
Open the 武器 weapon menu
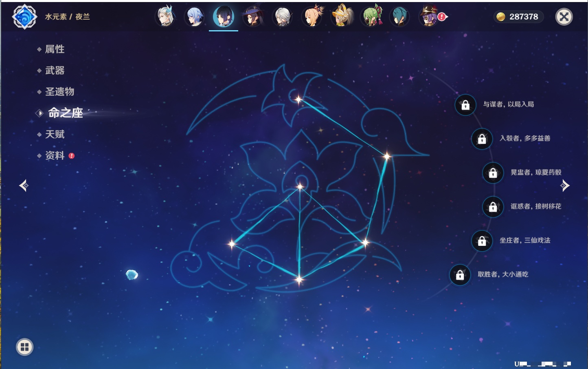click(55, 71)
